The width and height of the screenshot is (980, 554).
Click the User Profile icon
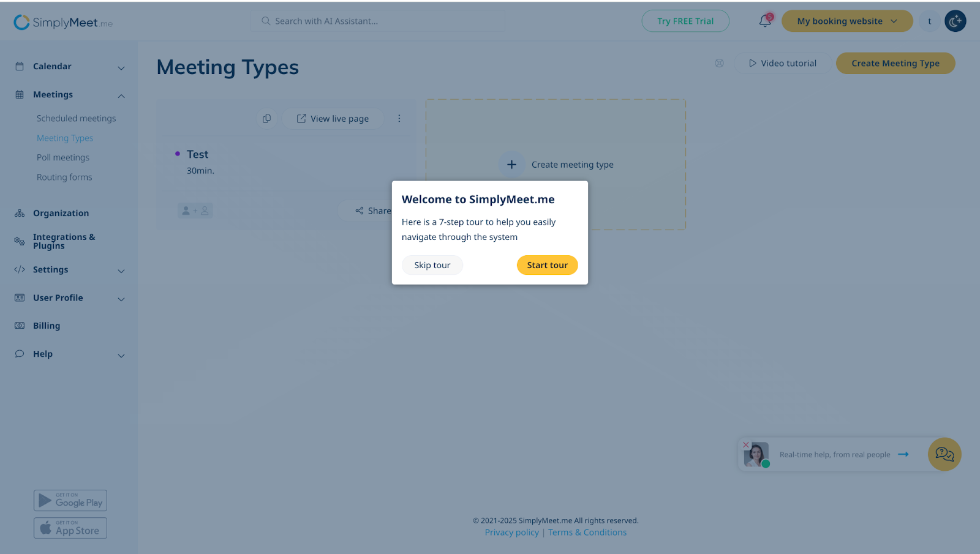tap(20, 298)
